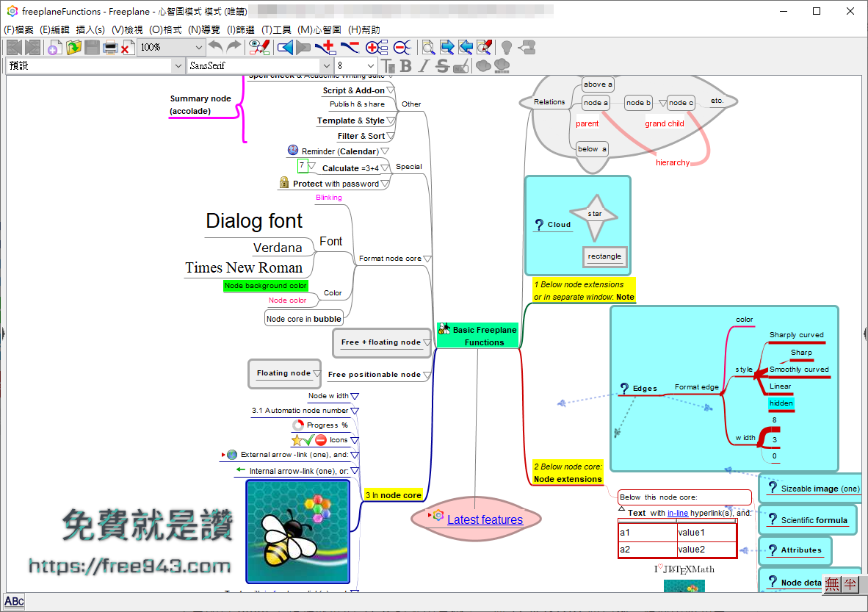
Task: Click the find magnifier icon
Action: (427, 48)
